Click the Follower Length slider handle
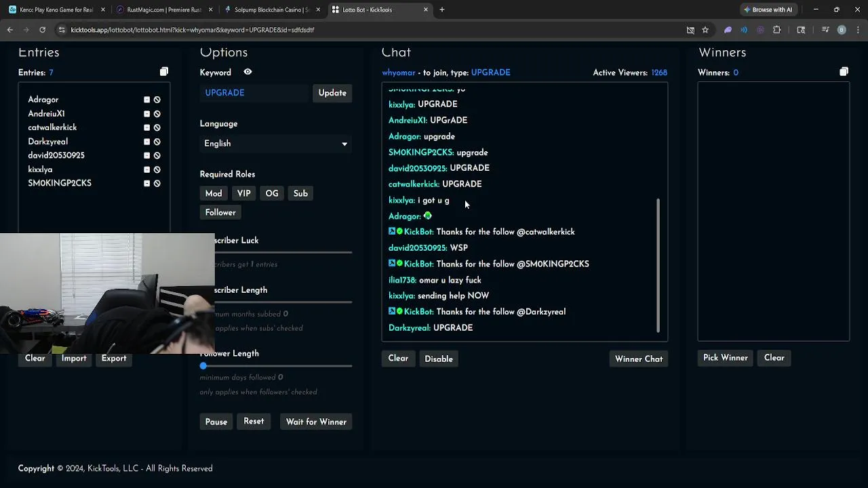Image resolution: width=868 pixels, height=488 pixels. coord(203,366)
